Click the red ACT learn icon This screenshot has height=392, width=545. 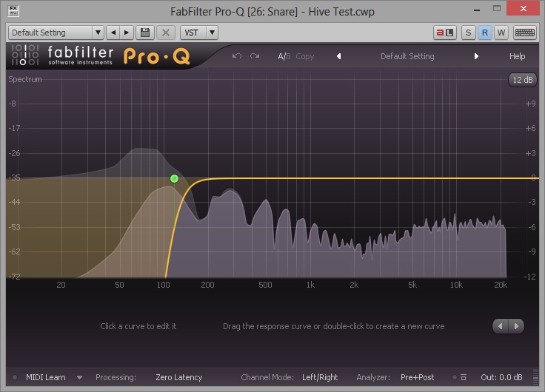click(444, 33)
